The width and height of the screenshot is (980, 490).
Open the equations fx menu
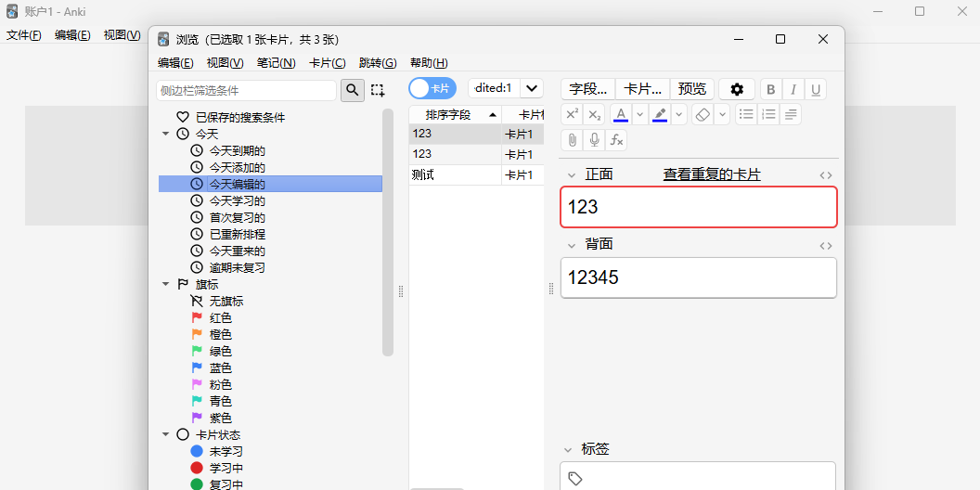pos(616,140)
